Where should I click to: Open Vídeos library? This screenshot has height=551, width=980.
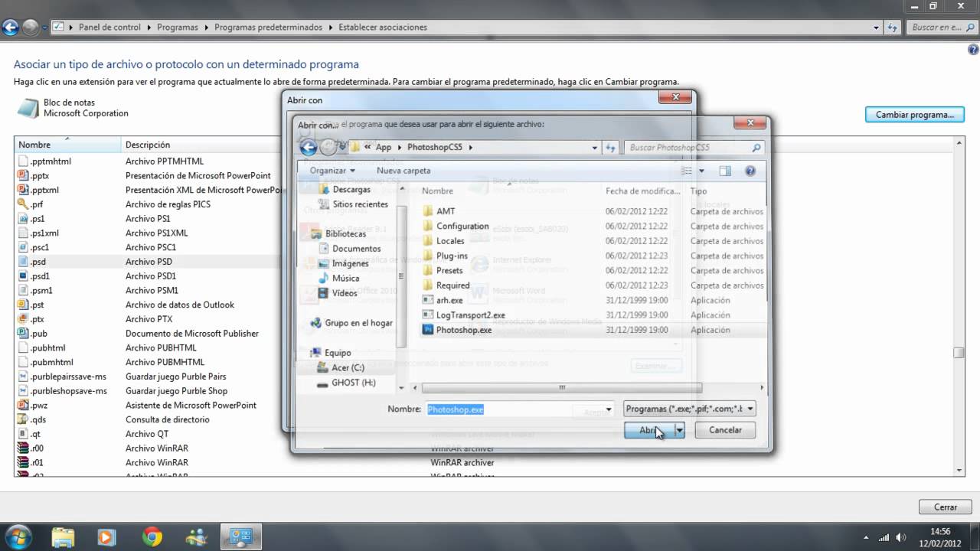click(x=345, y=293)
